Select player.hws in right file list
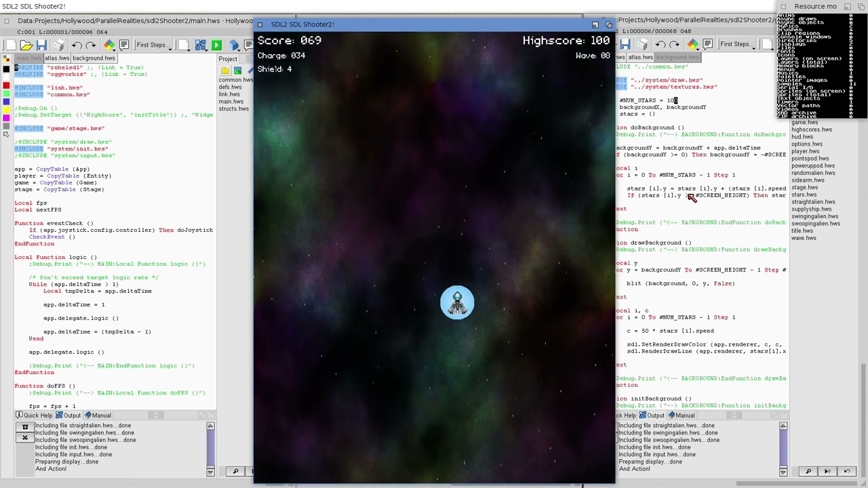 tap(806, 151)
